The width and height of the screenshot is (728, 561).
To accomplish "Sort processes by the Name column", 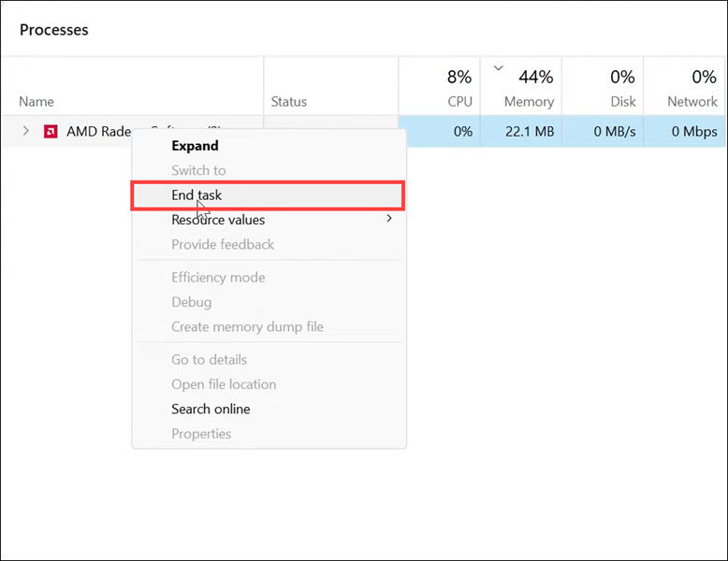I will click(36, 101).
